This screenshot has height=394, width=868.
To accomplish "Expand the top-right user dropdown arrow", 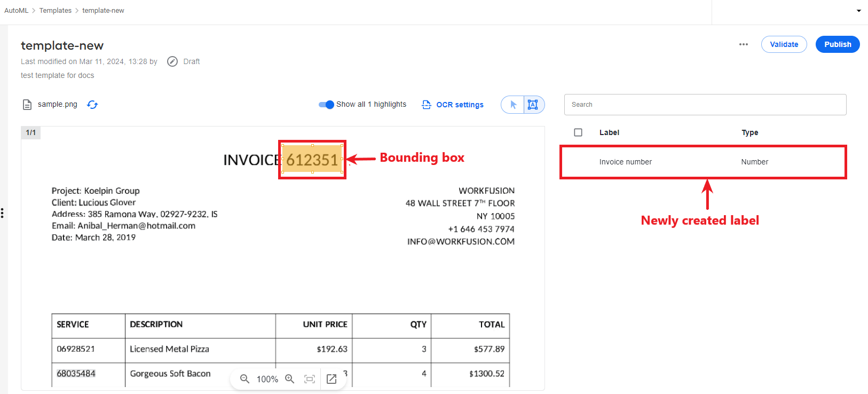I will coord(859,11).
